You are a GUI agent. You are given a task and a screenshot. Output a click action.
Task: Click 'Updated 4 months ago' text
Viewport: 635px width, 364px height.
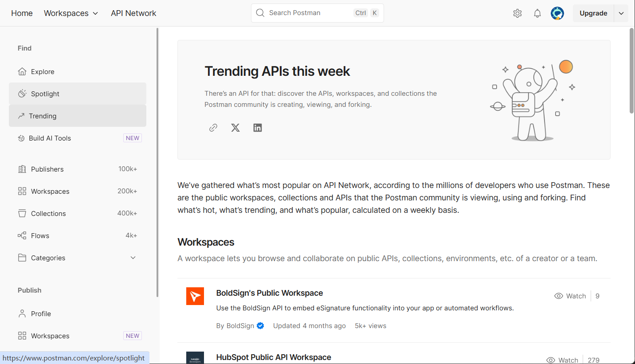tap(310, 326)
